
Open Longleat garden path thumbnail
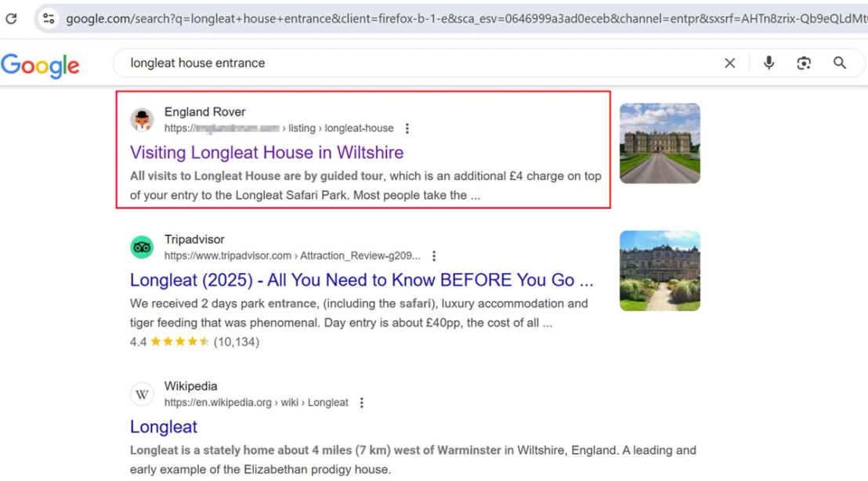pos(660,271)
